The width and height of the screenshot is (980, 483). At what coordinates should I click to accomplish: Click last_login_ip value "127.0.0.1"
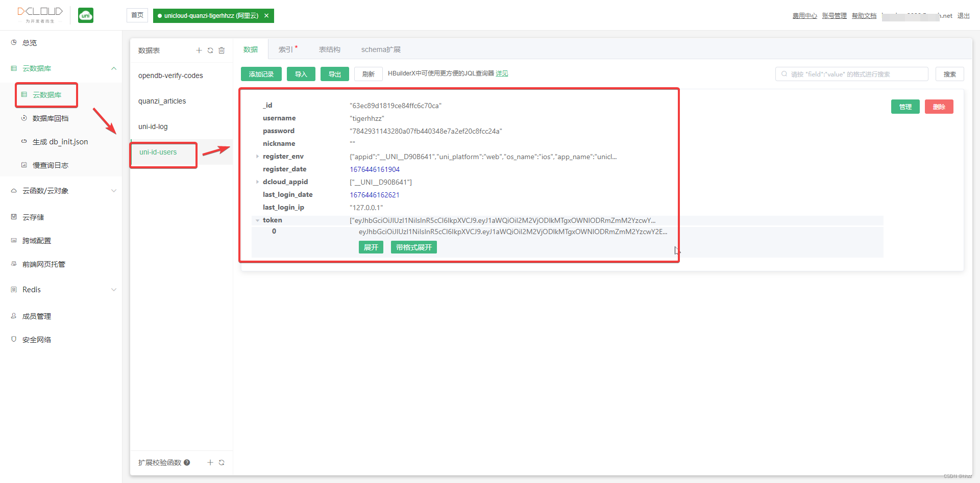point(366,208)
